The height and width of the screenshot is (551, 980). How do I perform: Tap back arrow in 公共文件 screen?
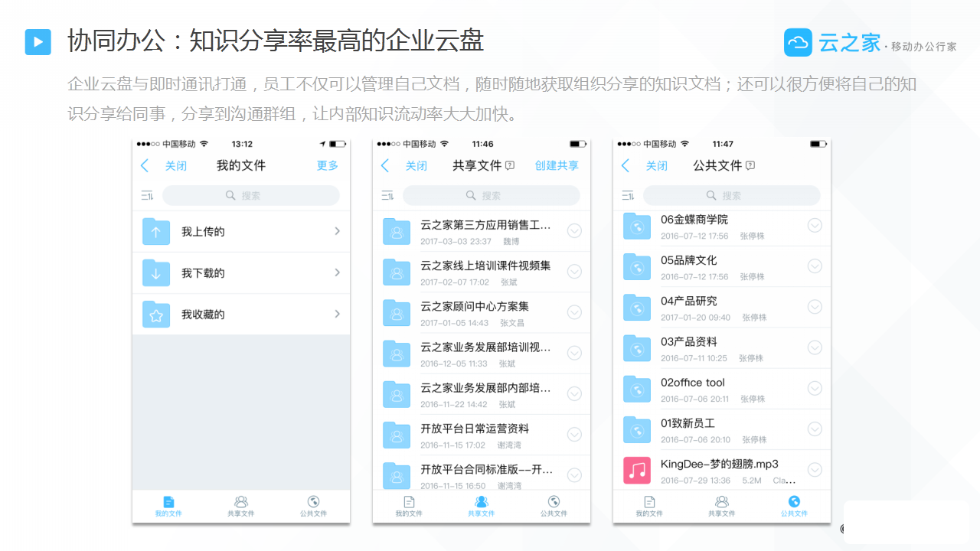pyautogui.click(x=626, y=166)
